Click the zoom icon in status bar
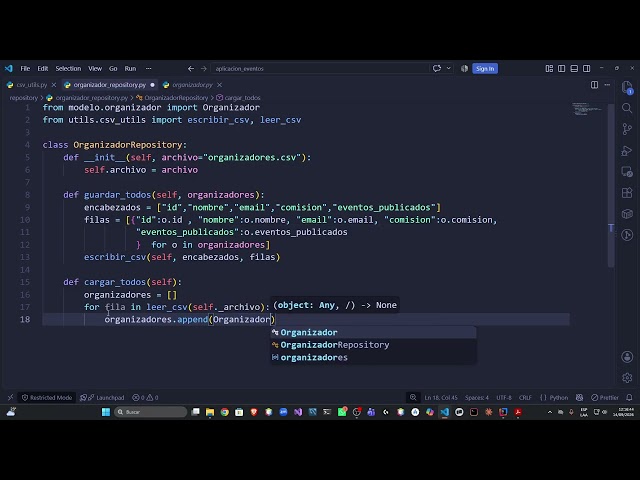Image resolution: width=640 pixels, height=480 pixels. tap(413, 398)
